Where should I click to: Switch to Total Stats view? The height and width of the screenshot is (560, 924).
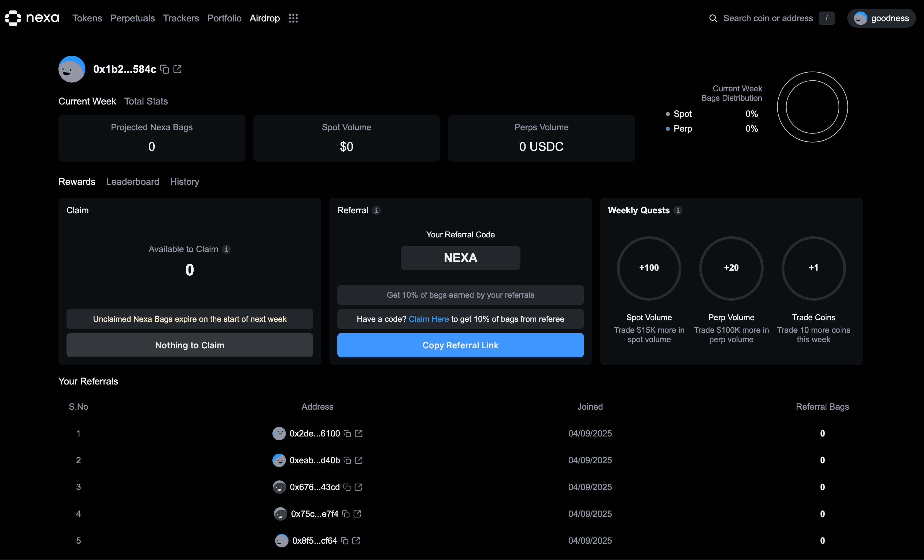[x=146, y=101]
